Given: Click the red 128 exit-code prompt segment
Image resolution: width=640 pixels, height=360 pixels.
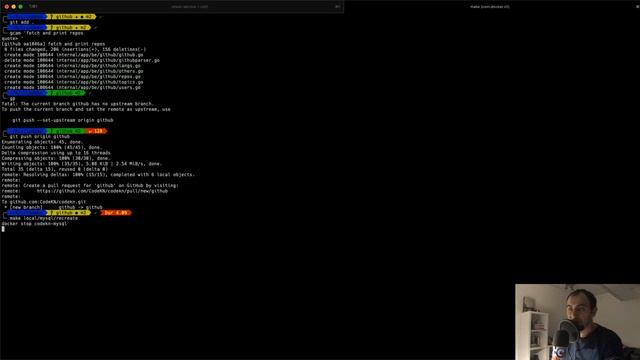Looking at the screenshot, I should pyautogui.click(x=96, y=131).
